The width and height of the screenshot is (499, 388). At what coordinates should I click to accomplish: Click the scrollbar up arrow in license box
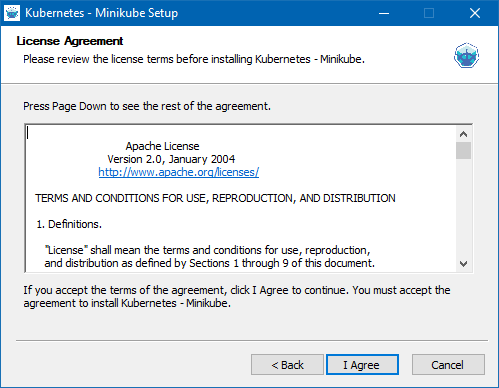(463, 134)
